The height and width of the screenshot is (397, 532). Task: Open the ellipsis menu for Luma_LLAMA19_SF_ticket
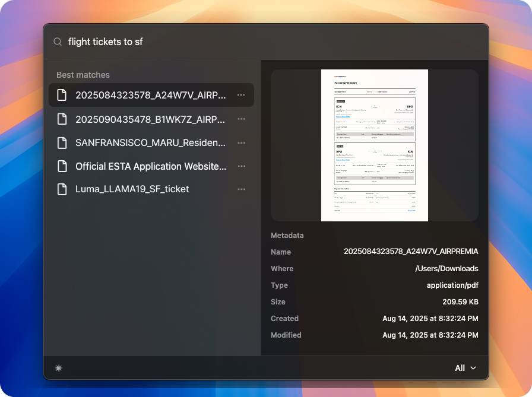point(242,189)
